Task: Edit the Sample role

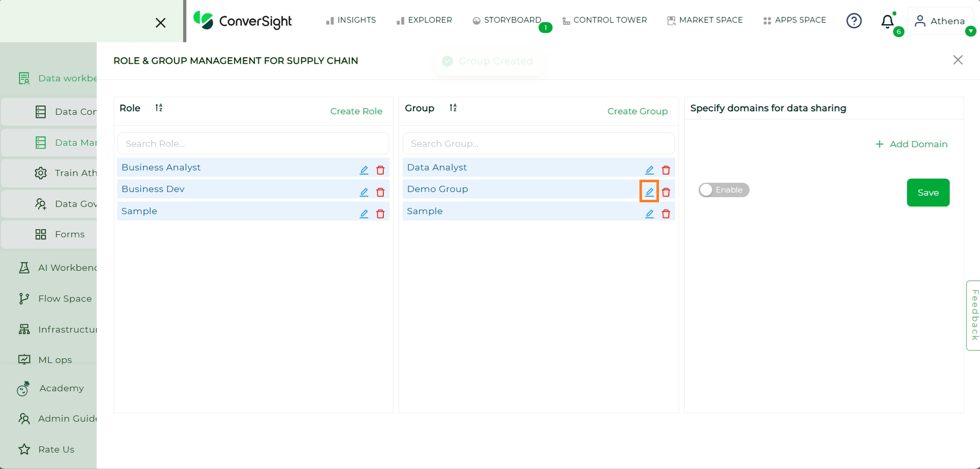Action: click(364, 214)
